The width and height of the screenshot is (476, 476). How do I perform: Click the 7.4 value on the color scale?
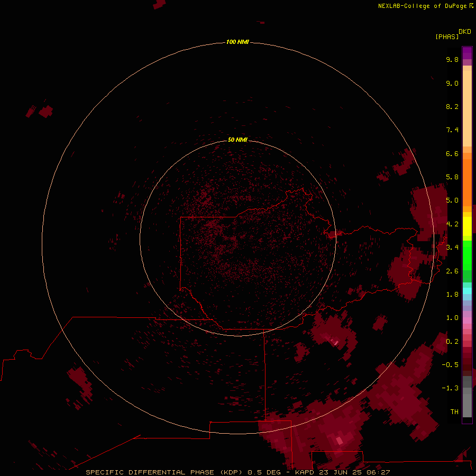452,130
